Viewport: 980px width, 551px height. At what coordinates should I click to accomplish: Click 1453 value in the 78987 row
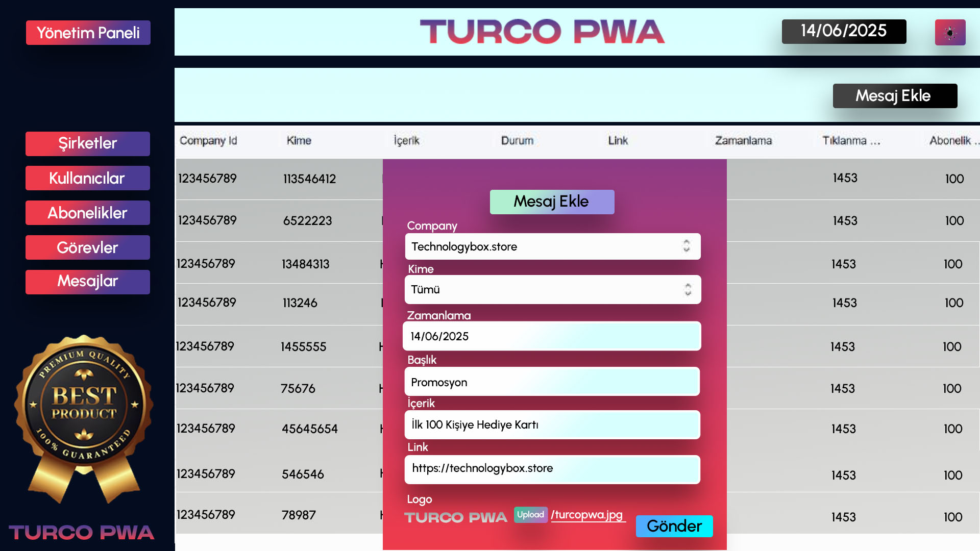click(x=844, y=517)
